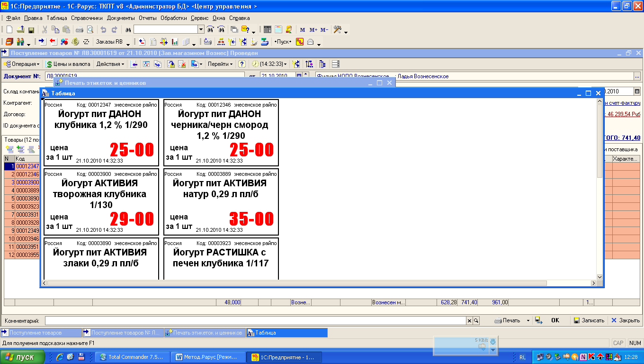Click the АРМ workstation icon
Image resolution: width=644 pixels, height=364 pixels.
[x=300, y=42]
